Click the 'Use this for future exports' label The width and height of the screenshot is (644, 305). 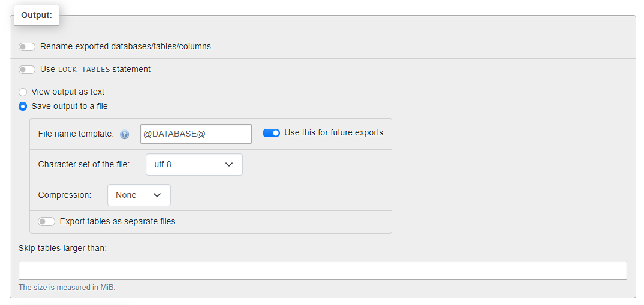tap(334, 133)
